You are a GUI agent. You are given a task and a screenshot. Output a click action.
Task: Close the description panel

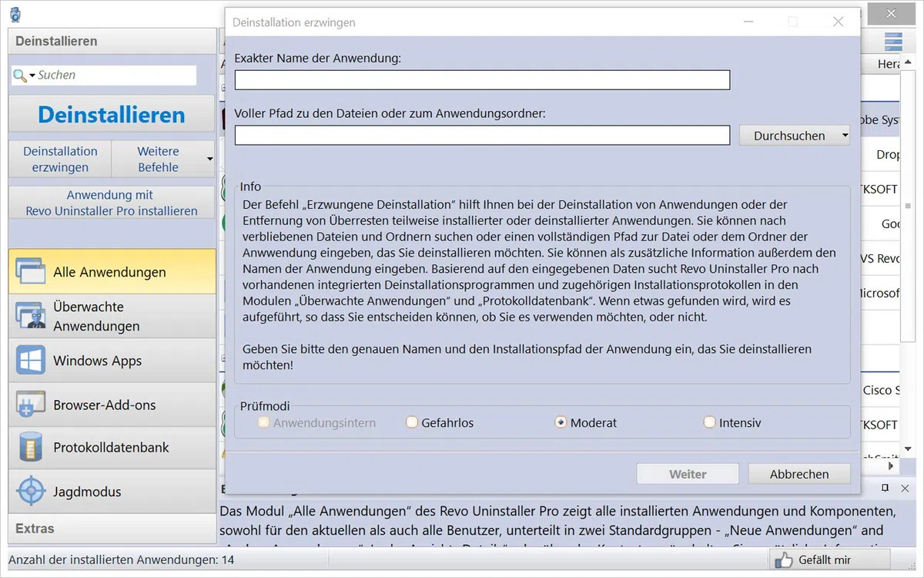click(x=906, y=488)
